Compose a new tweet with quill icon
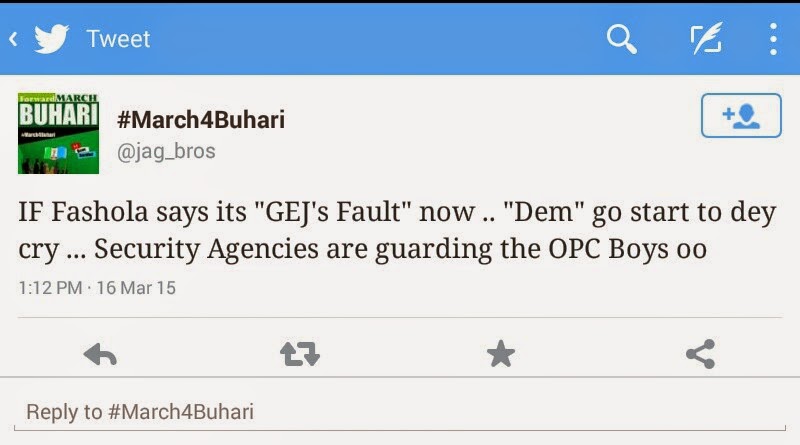 click(707, 40)
